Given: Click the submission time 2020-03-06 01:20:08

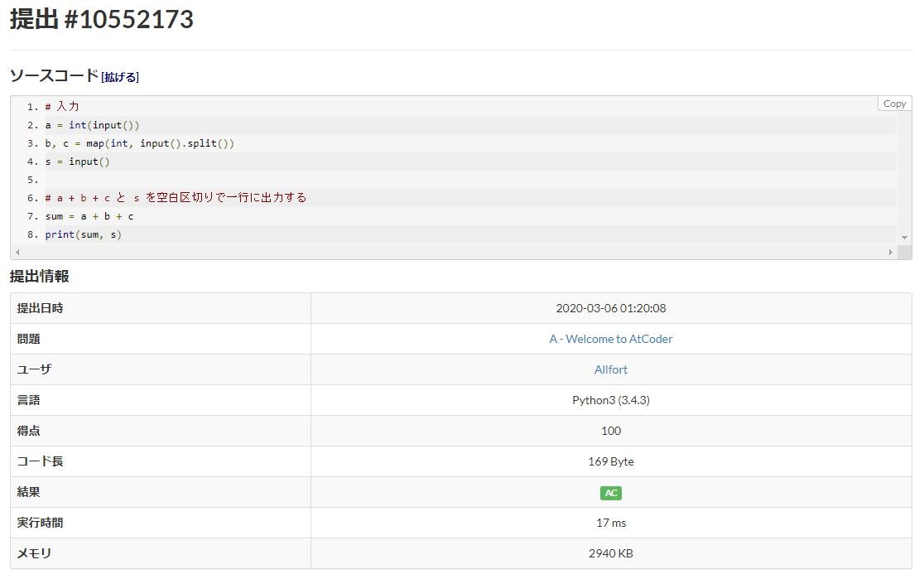Looking at the screenshot, I should point(610,308).
